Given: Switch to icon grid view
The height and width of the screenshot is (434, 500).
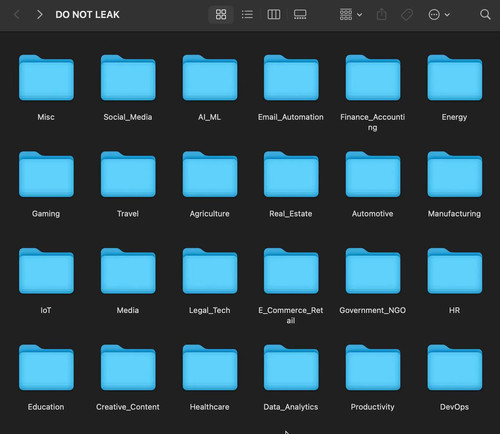Looking at the screenshot, I should click(221, 14).
